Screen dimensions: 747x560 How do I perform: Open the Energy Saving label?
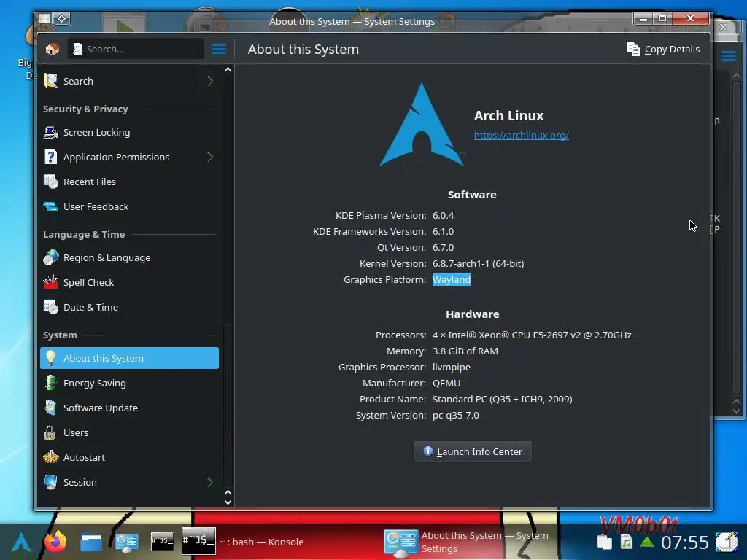tap(94, 384)
